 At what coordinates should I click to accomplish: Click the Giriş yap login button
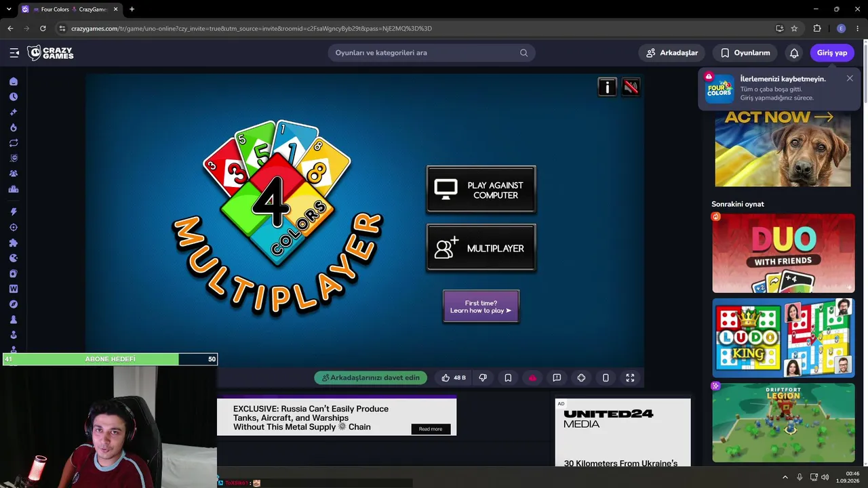click(x=832, y=53)
